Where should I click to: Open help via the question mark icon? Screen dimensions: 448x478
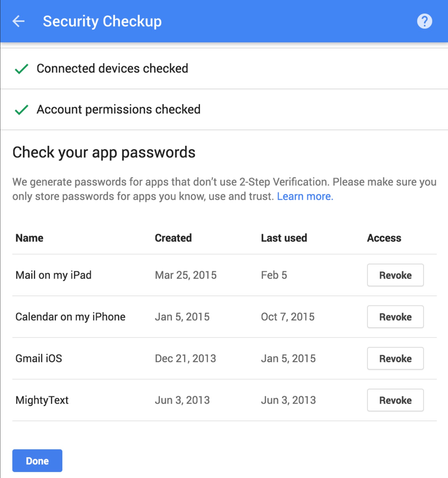424,21
